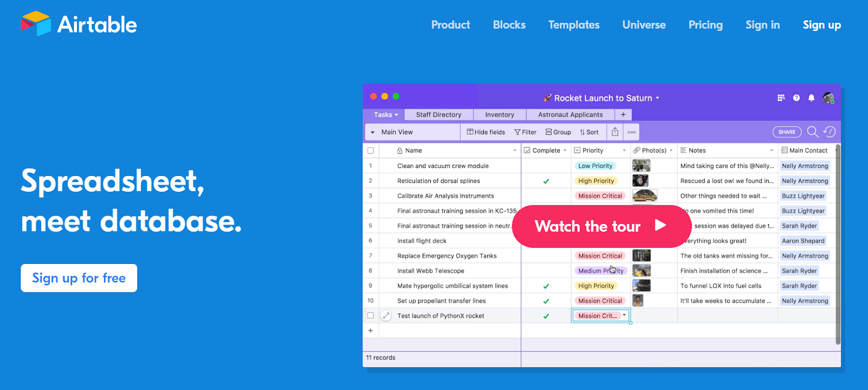Click the user avatar icon
This screenshot has height=390, width=868.
(x=828, y=98)
